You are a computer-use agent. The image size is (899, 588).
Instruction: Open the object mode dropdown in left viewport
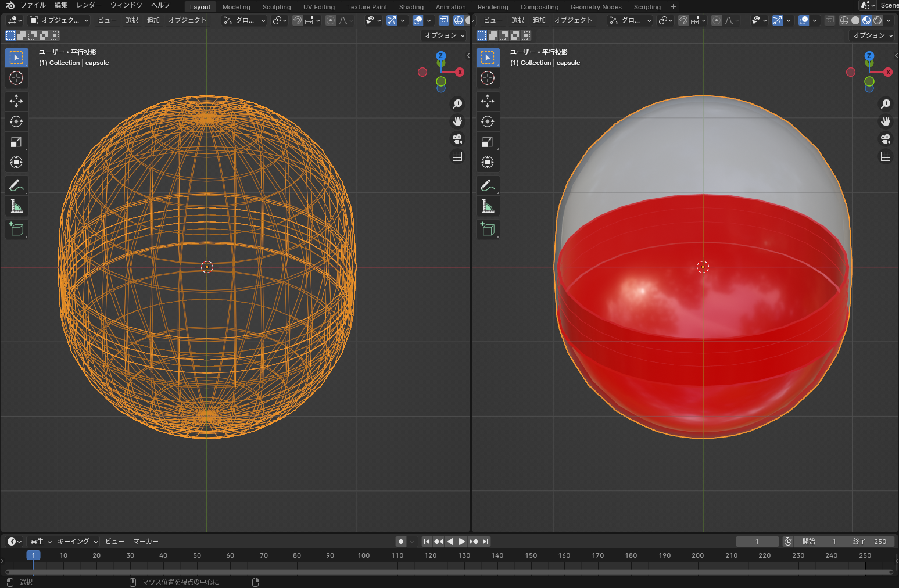[x=59, y=20]
